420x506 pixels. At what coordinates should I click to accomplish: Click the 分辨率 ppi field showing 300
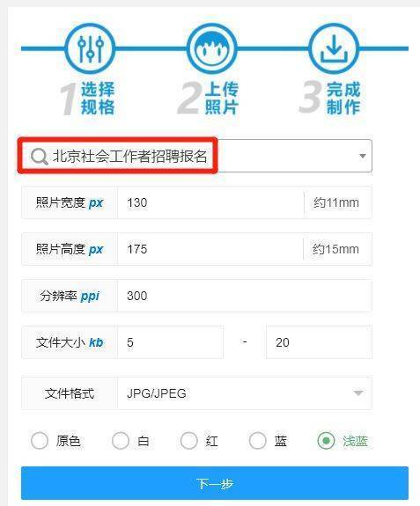(245, 296)
